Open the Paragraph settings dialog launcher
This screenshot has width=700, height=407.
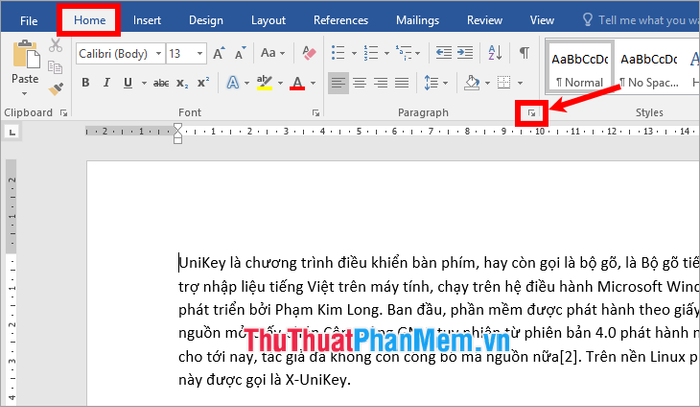531,113
